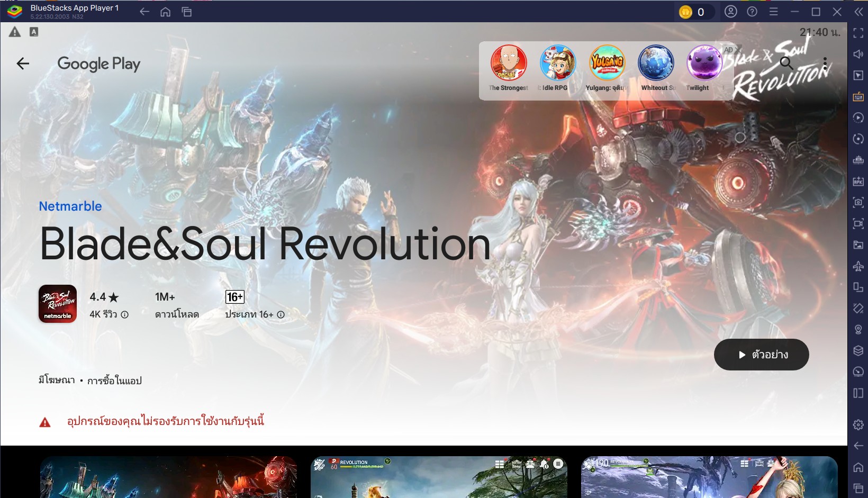Open the BlueStacks help question mark

tap(752, 12)
